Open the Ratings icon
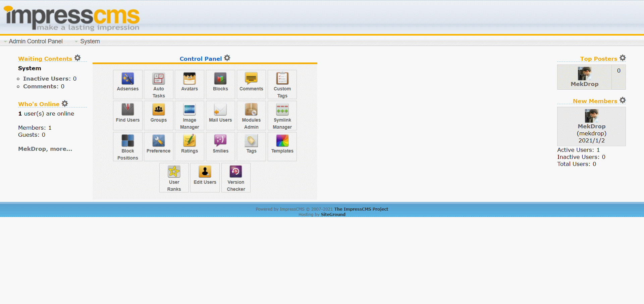The image size is (644, 304). [190, 146]
